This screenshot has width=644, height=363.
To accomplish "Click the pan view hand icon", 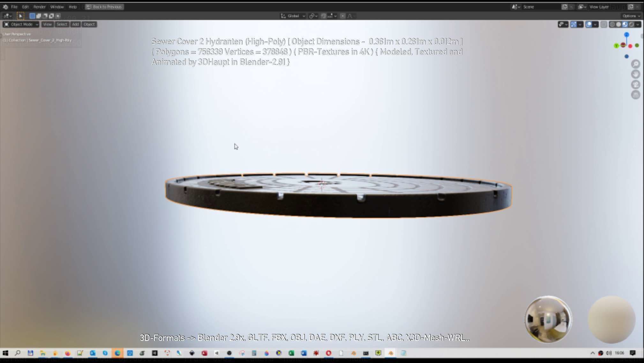I will click(635, 74).
